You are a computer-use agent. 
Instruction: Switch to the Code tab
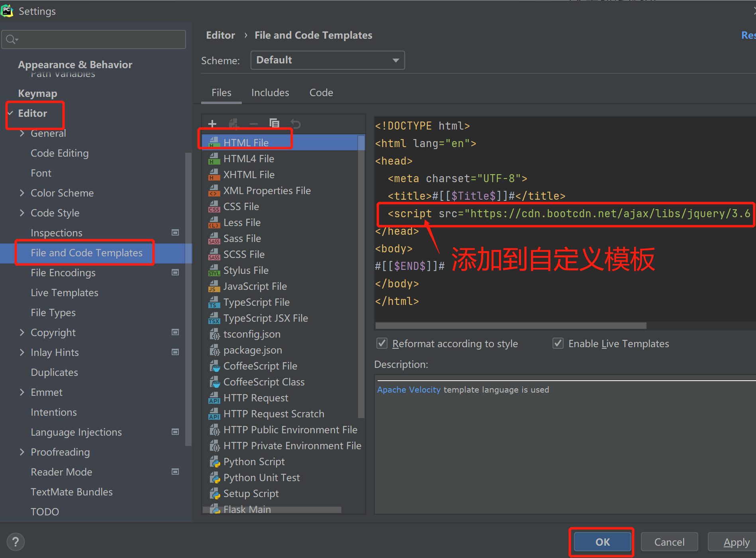click(321, 93)
